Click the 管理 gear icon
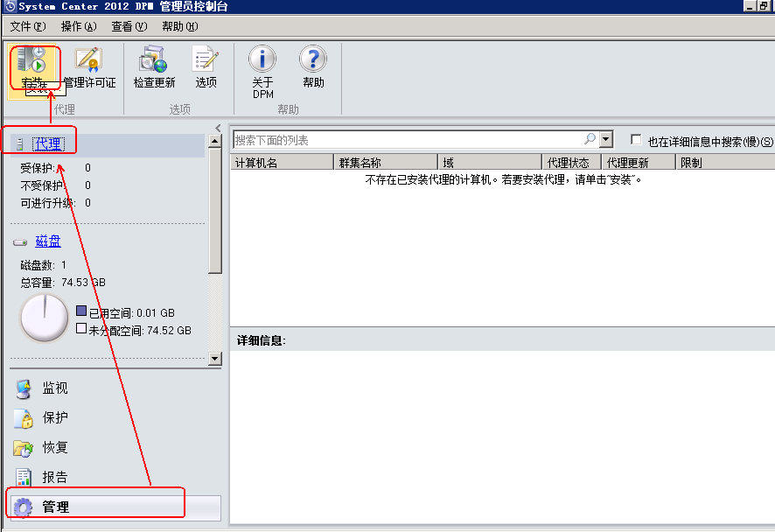The image size is (775, 532). (x=24, y=507)
